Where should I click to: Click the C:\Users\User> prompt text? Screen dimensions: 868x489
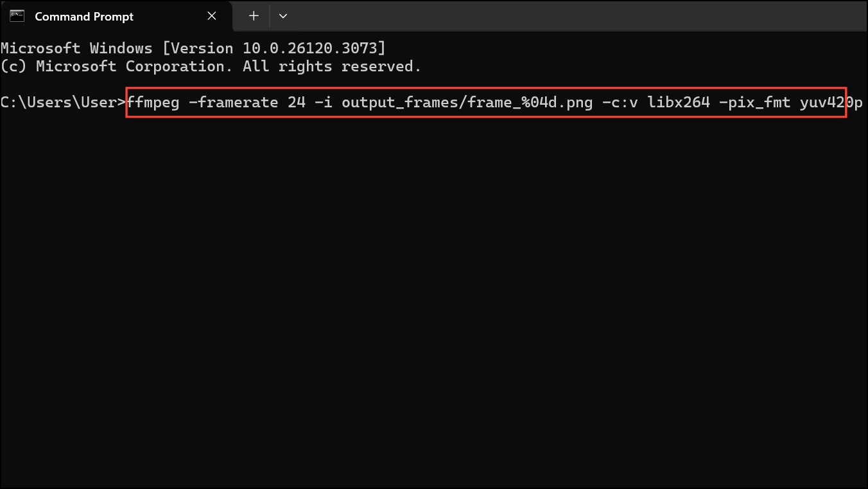tap(64, 102)
